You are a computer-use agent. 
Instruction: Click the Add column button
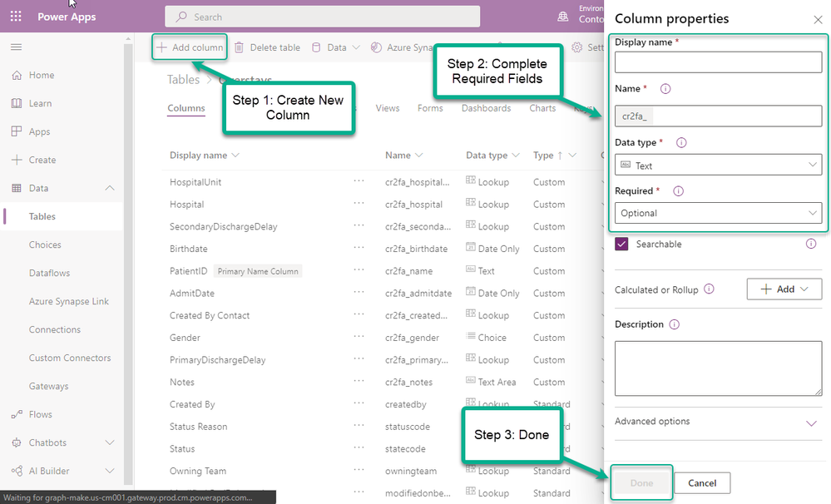[x=190, y=47]
